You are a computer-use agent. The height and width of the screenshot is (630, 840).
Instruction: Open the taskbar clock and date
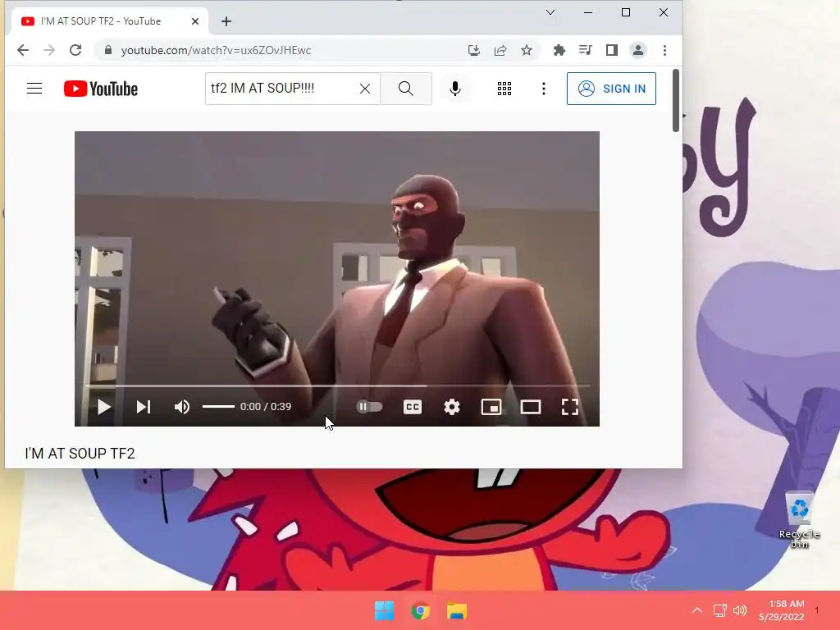(782, 610)
